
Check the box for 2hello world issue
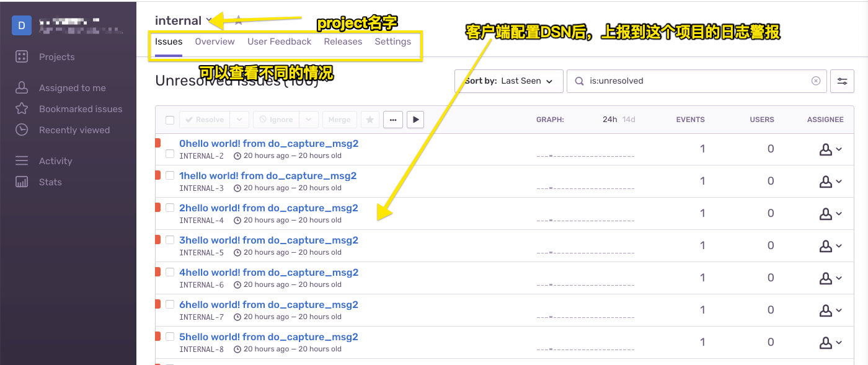170,208
